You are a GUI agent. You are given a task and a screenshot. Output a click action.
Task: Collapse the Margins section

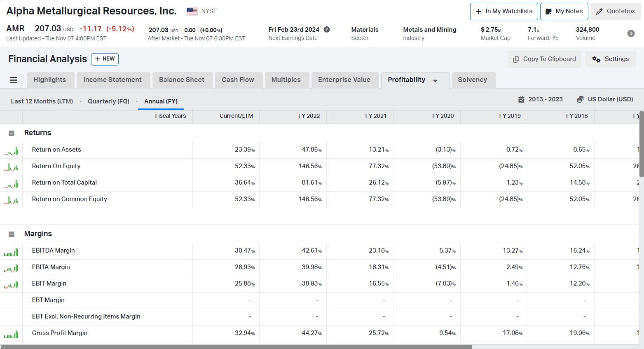coord(12,234)
